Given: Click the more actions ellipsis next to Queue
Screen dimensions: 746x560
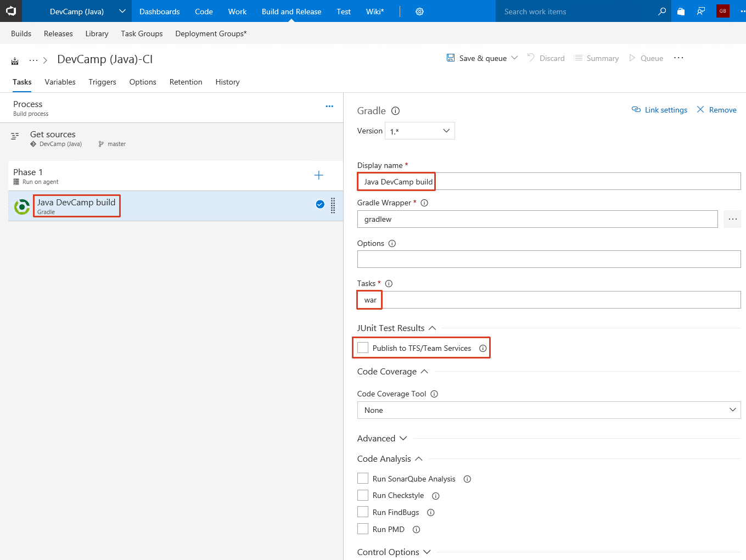Looking at the screenshot, I should [x=678, y=58].
